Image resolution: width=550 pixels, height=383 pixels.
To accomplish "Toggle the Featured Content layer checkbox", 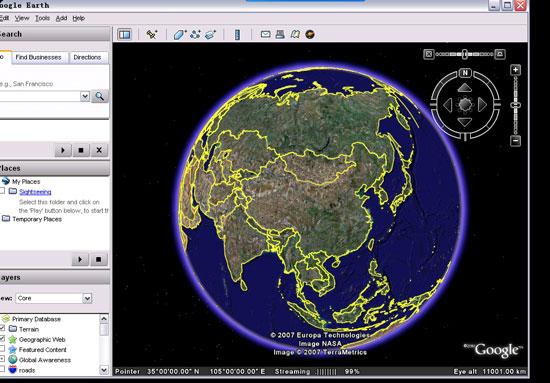I will 2,349.
